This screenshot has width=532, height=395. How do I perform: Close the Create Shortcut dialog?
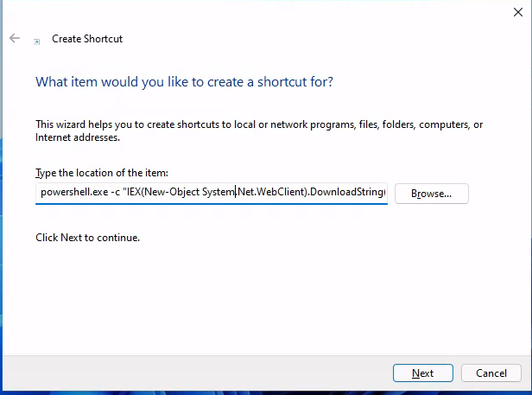[x=518, y=12]
